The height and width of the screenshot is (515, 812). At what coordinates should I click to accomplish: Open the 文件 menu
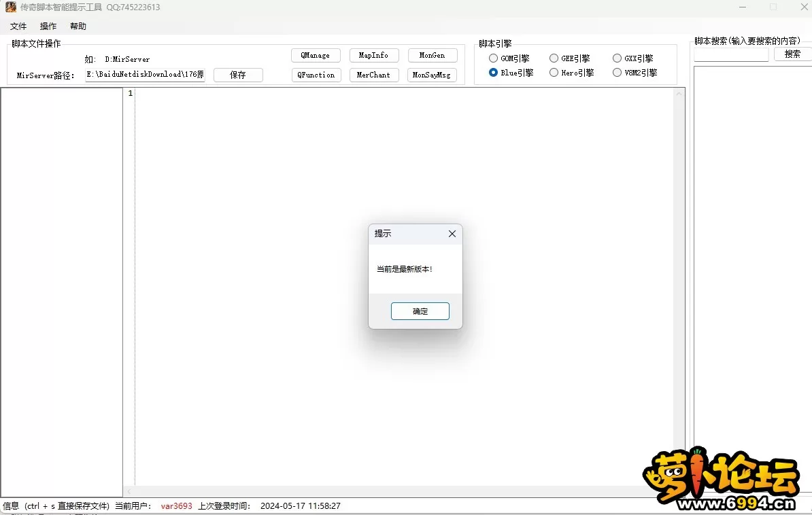coord(18,26)
